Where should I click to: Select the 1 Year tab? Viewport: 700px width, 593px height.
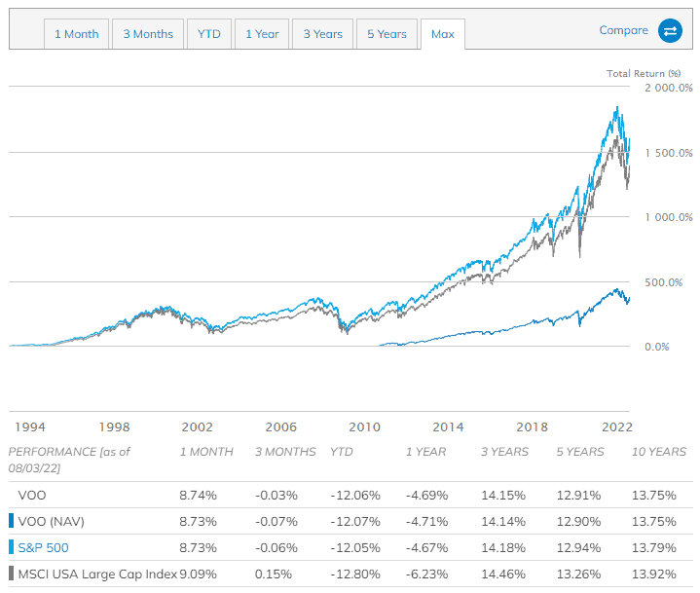click(262, 34)
